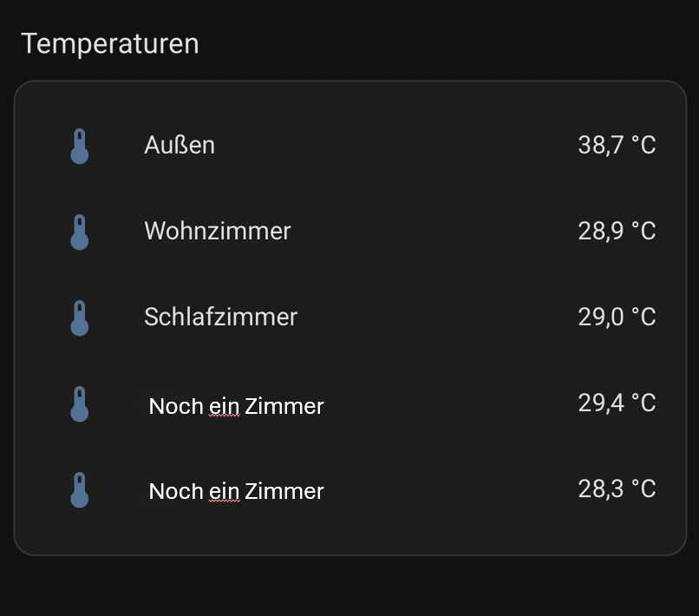Click the Temperaturen section heading

[x=109, y=43]
